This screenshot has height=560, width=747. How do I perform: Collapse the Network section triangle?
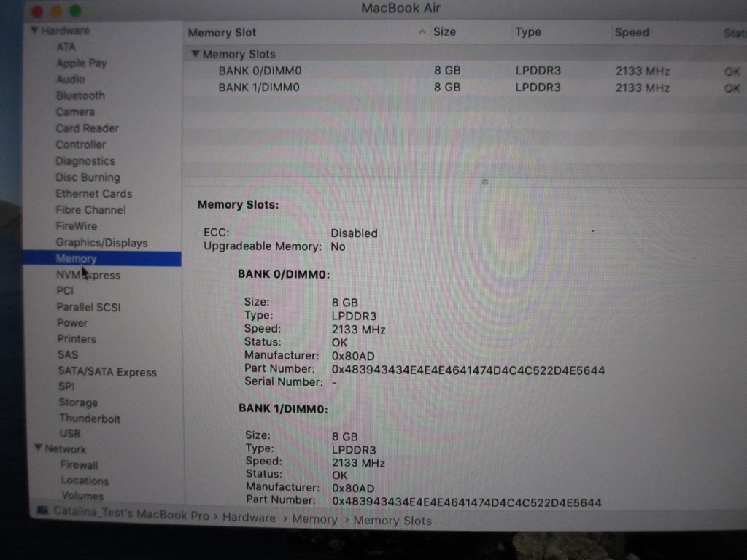tap(39, 448)
